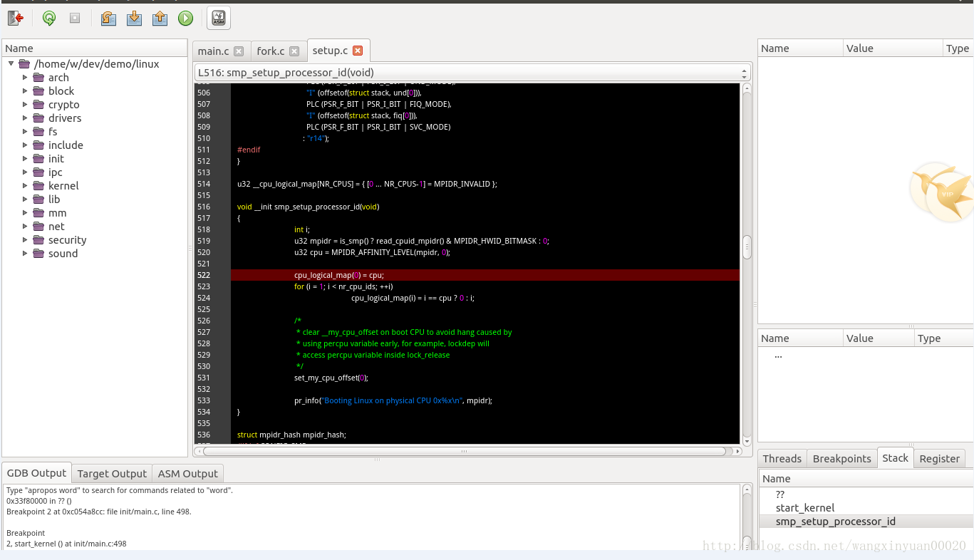Click the green continue play icon

[x=185, y=19]
